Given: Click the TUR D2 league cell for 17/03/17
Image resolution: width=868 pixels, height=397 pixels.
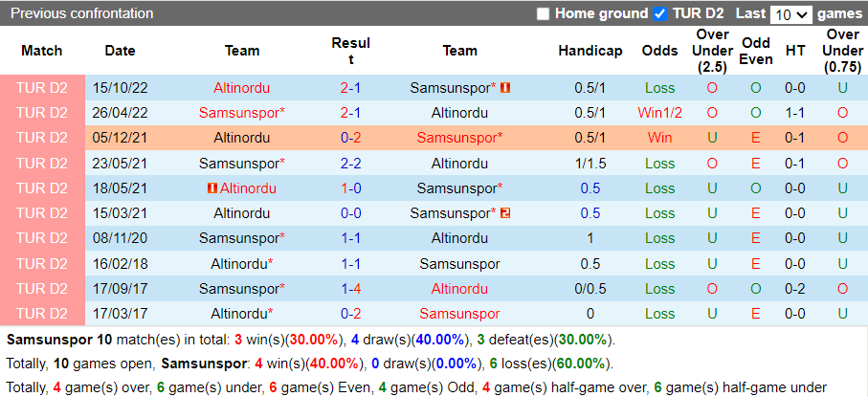Looking at the screenshot, I should [x=42, y=314].
